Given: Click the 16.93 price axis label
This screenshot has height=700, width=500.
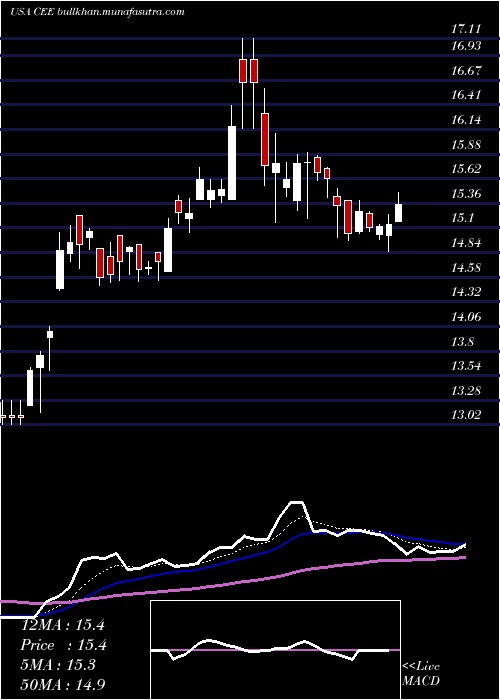Looking at the screenshot, I should pyautogui.click(x=466, y=46).
